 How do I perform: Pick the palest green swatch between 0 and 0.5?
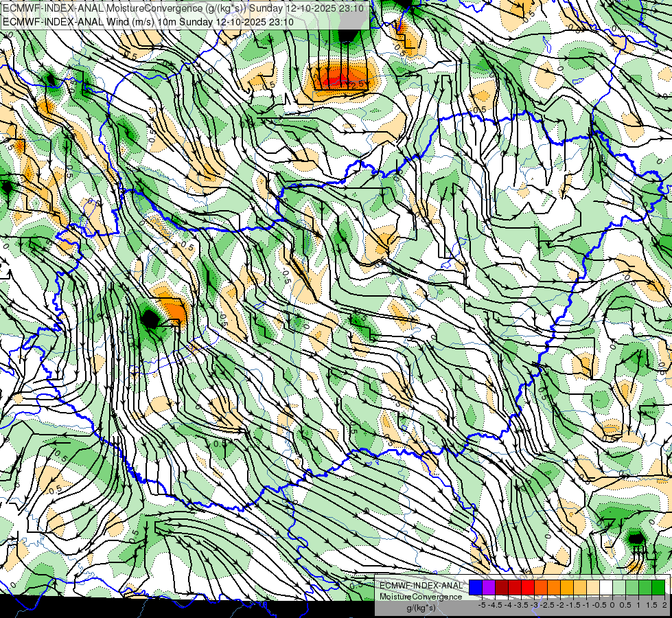pos(619,587)
